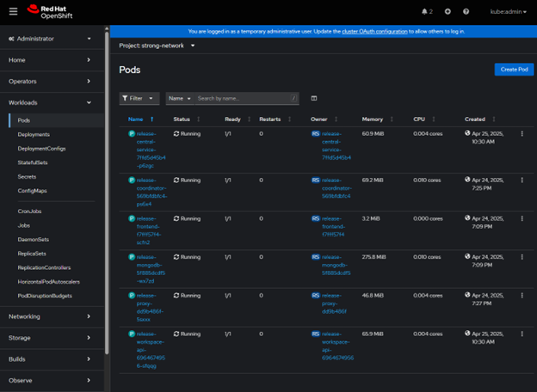The height and width of the screenshot is (392, 537).
Task: Open the Name search type dropdown
Action: click(180, 99)
